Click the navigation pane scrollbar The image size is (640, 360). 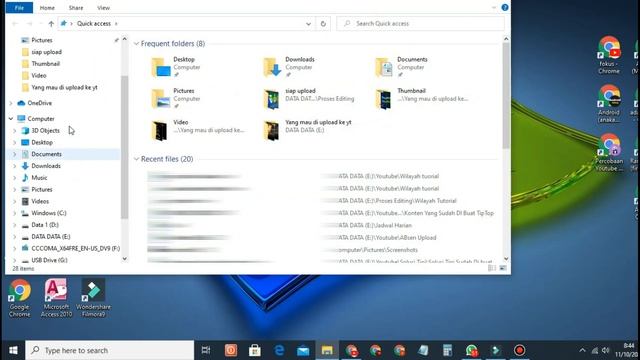[x=124, y=147]
